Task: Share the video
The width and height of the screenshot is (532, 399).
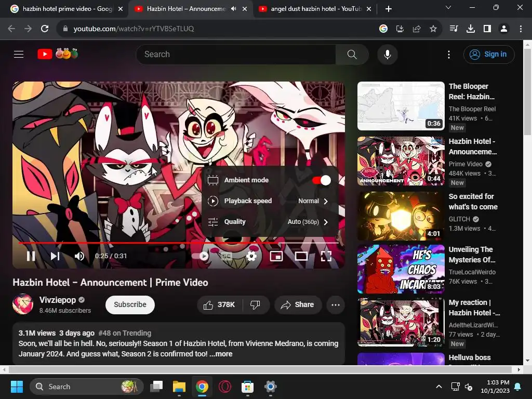Action: [297, 304]
